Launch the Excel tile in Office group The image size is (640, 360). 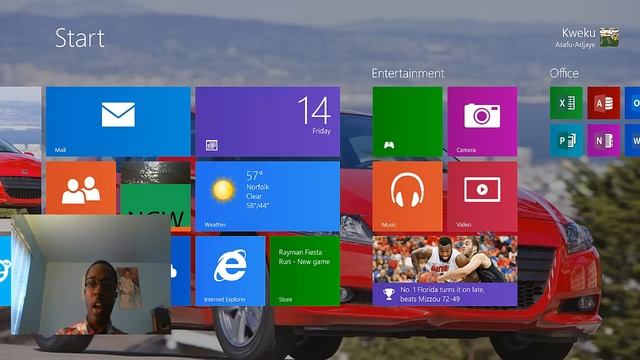click(566, 103)
